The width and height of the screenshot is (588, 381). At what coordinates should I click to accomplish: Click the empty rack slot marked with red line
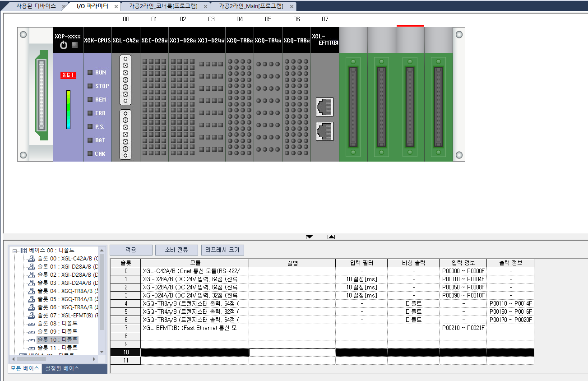(x=410, y=94)
